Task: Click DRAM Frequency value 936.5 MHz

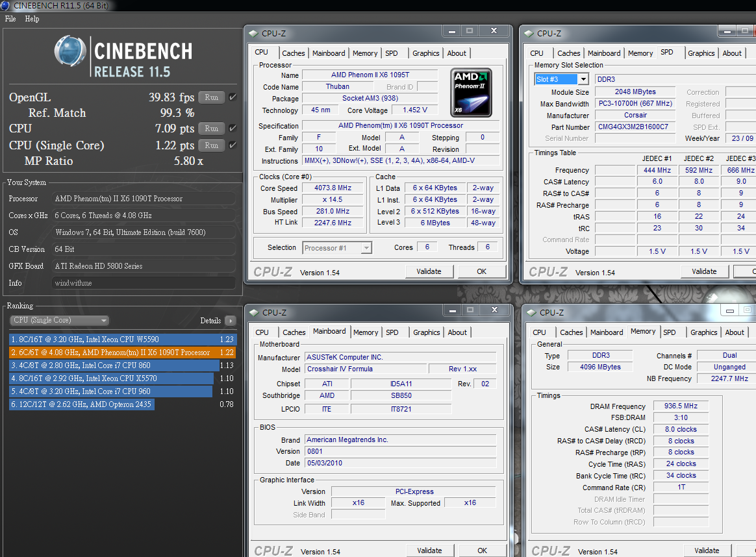Action: pos(681,406)
